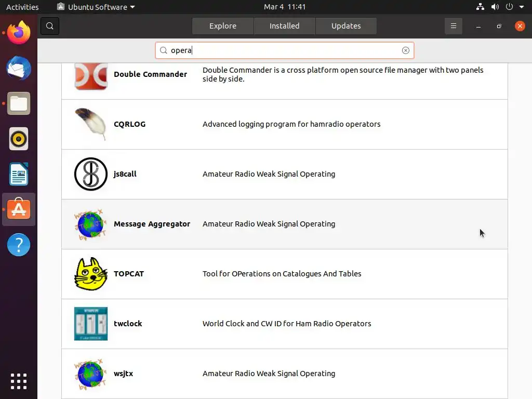Click Message Aggregator 'Amateur Radio Weak Signal Operating' description
The height and width of the screenshot is (399, 532).
tap(269, 224)
